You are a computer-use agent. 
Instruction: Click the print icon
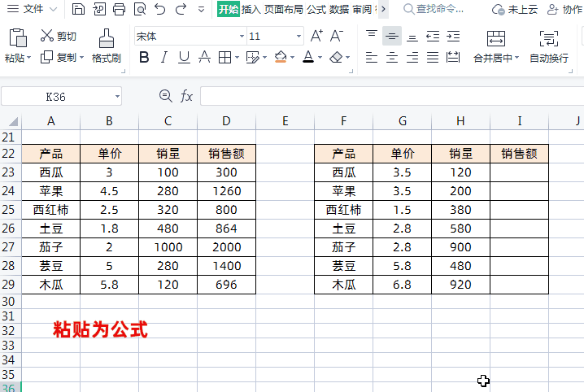(x=120, y=9)
